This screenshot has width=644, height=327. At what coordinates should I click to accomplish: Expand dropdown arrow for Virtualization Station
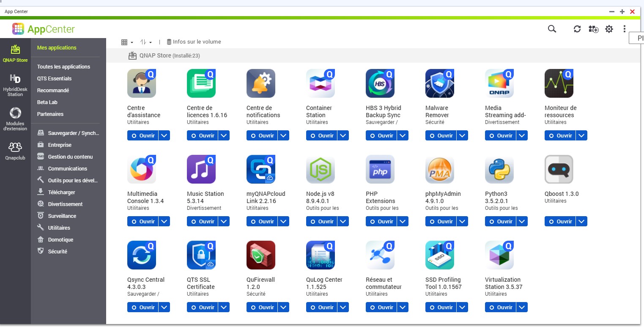pos(522,307)
